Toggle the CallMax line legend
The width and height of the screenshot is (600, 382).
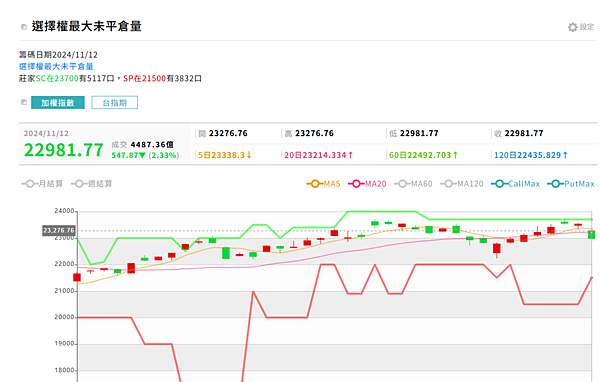click(515, 184)
